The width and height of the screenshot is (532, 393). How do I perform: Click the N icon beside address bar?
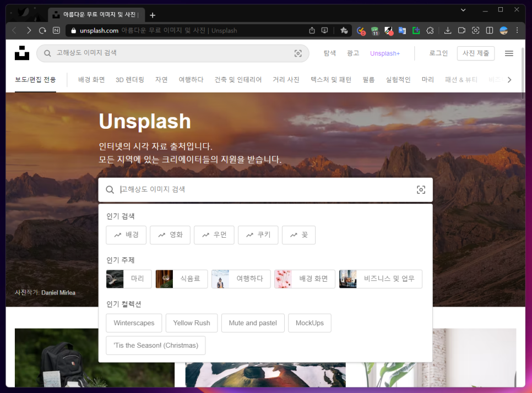click(x=56, y=30)
